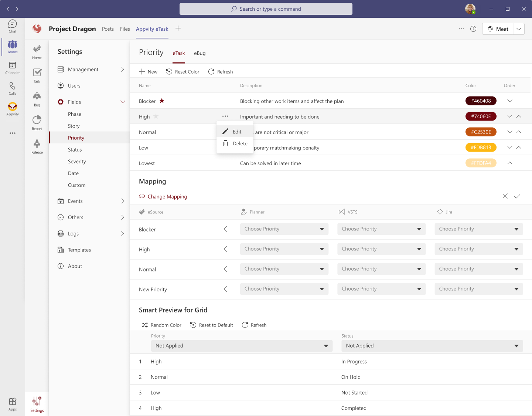This screenshot has width=532, height=416.
Task: Click the Change Mapping link
Action: (167, 197)
